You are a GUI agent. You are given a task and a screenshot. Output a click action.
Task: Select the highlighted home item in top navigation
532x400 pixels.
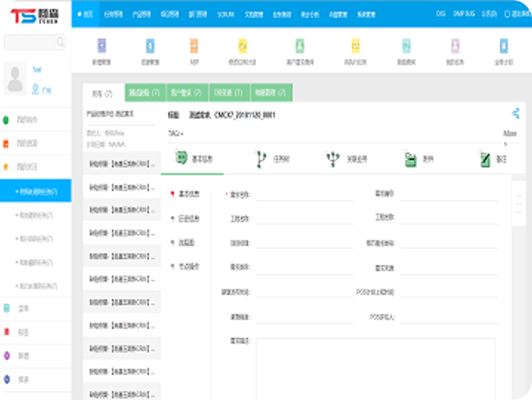click(x=85, y=14)
